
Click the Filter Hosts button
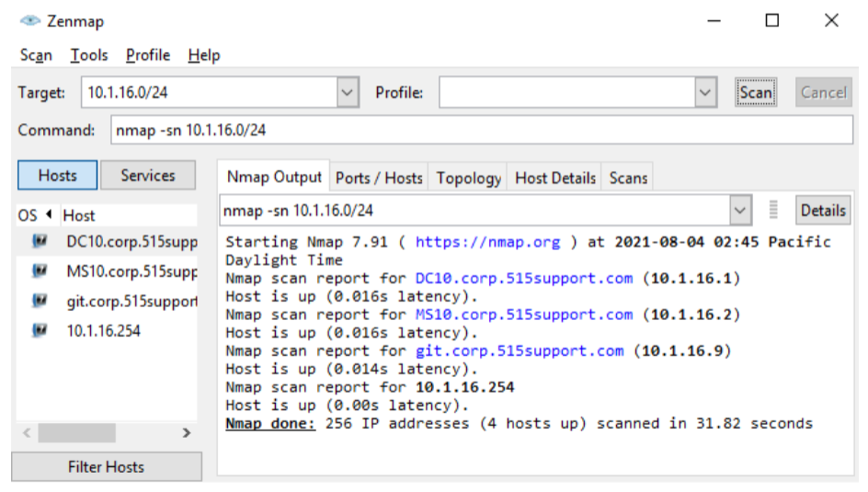click(x=107, y=467)
